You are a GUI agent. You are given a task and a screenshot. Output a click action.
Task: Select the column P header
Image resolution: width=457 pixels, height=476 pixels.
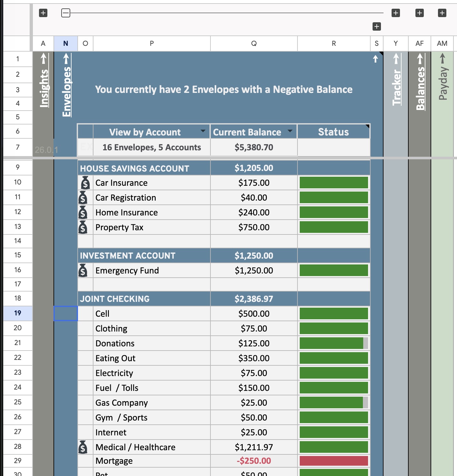(x=152, y=44)
